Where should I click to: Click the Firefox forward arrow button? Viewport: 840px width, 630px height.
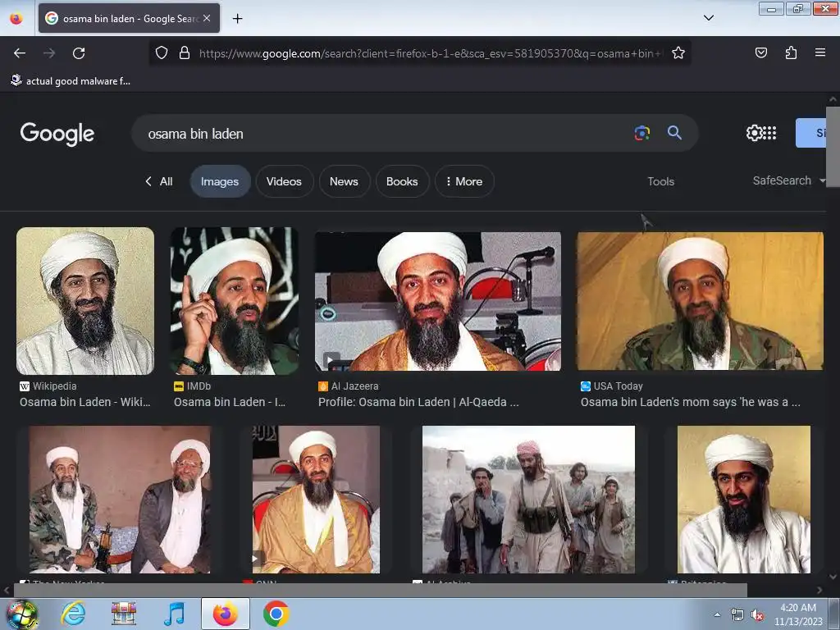coord(49,53)
